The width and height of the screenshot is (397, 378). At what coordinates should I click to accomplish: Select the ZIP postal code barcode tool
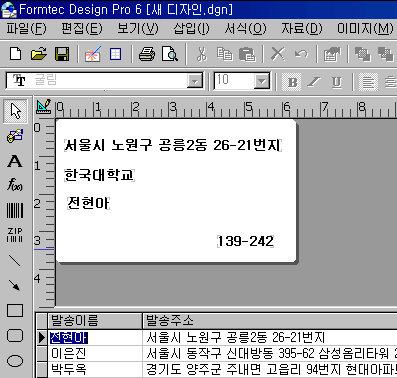(15, 235)
